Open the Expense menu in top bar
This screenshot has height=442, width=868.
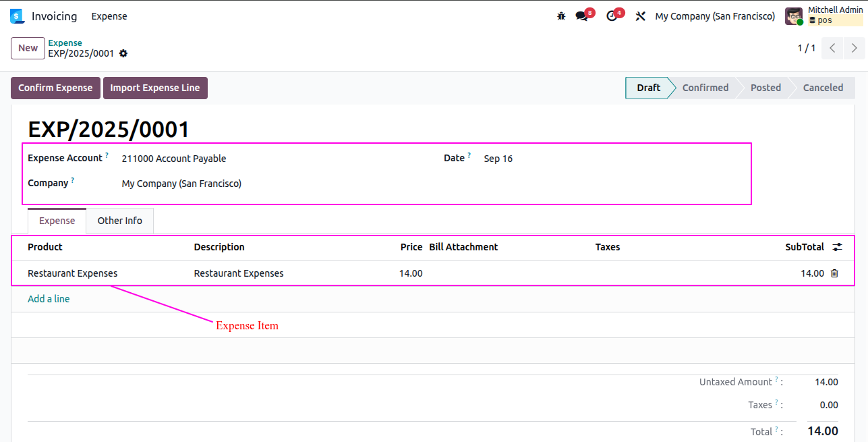point(109,16)
